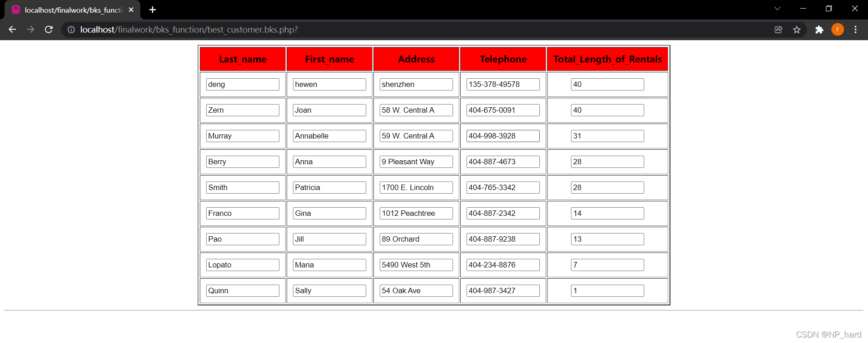Select the localhost/finalwork/bks_function tab

tap(72, 10)
